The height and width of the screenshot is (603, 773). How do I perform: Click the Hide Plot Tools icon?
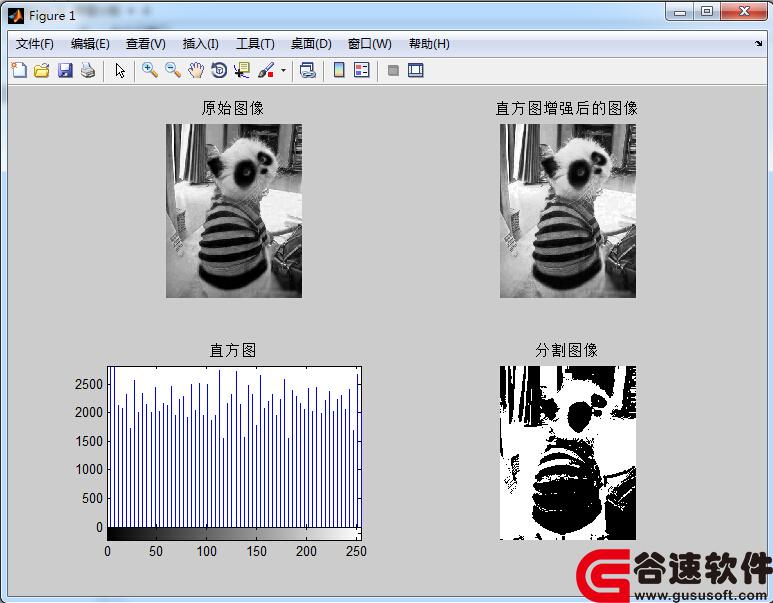coord(393,71)
